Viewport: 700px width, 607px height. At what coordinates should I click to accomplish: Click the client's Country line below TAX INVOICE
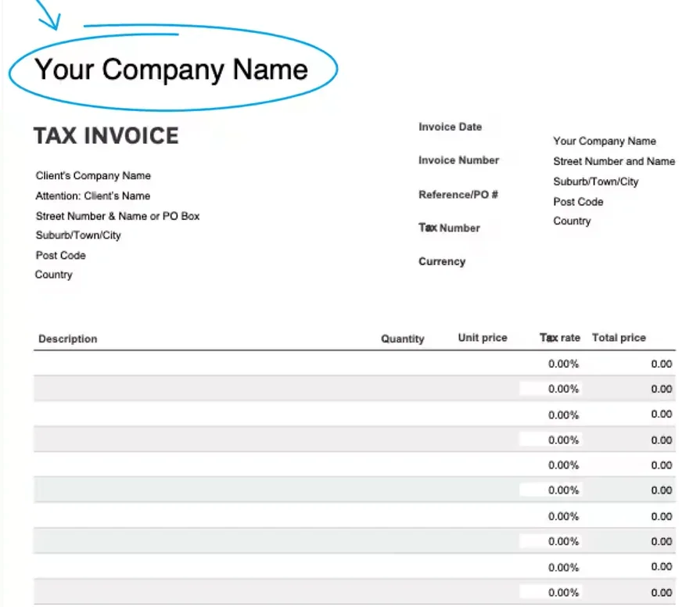pyautogui.click(x=53, y=275)
